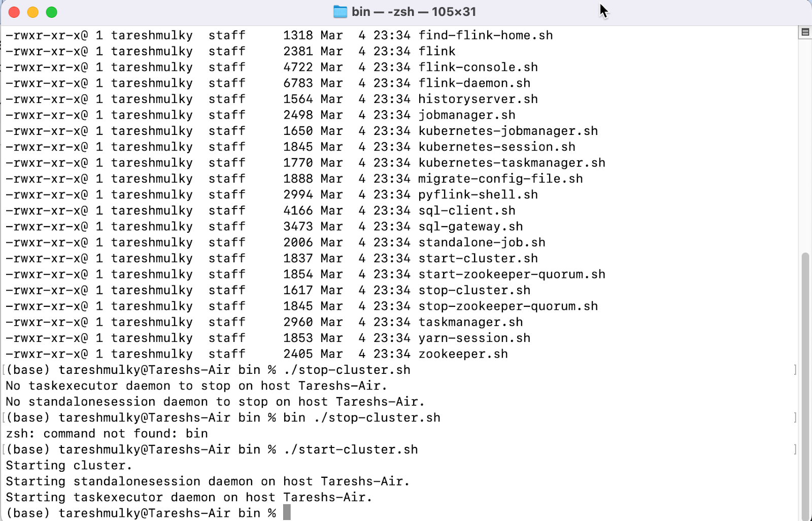The image size is (812, 521).
Task: Click yarn-session.sh file name
Action: (x=475, y=338)
